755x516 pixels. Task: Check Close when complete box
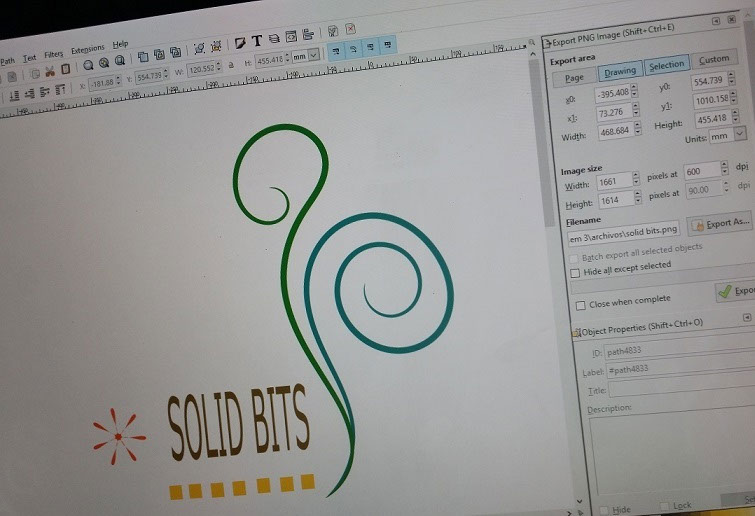(x=581, y=306)
